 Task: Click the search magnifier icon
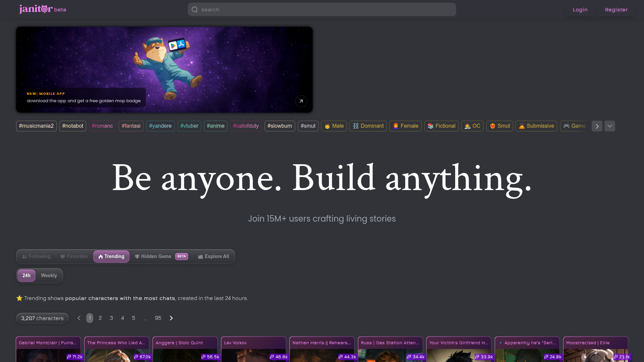tap(195, 10)
